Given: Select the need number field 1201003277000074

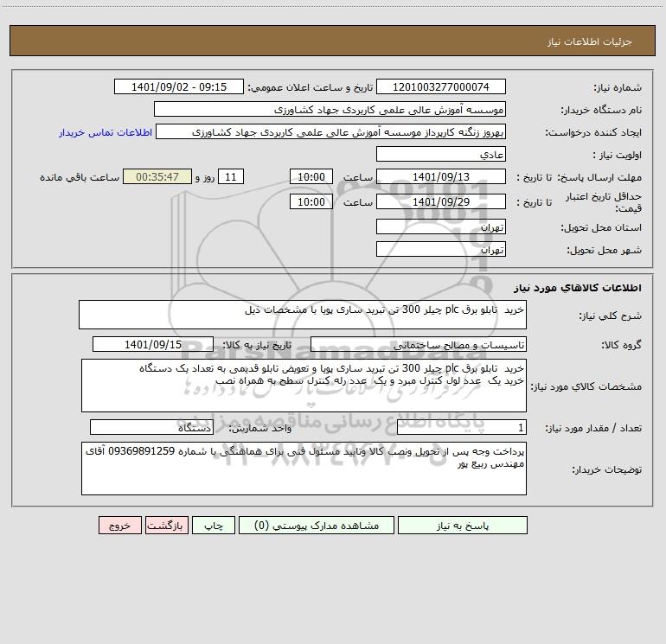Looking at the screenshot, I should [x=441, y=86].
